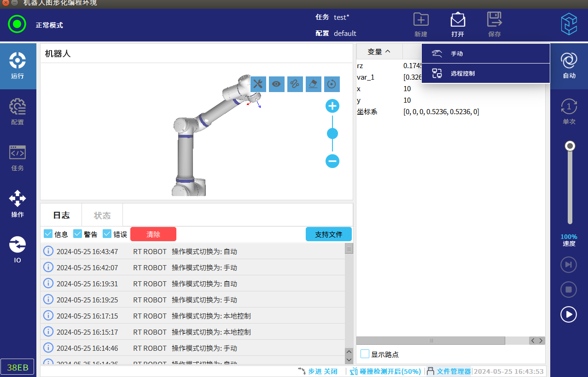Click the zoom-out minus button

click(332, 161)
